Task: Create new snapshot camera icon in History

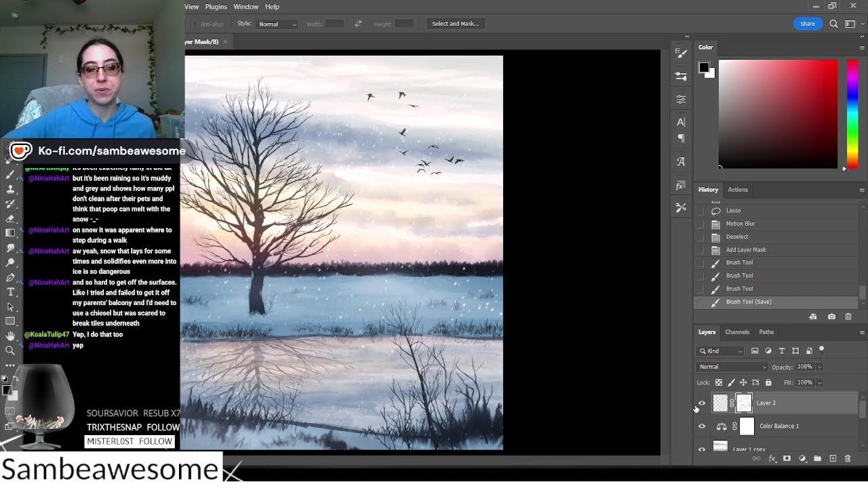Action: point(831,317)
